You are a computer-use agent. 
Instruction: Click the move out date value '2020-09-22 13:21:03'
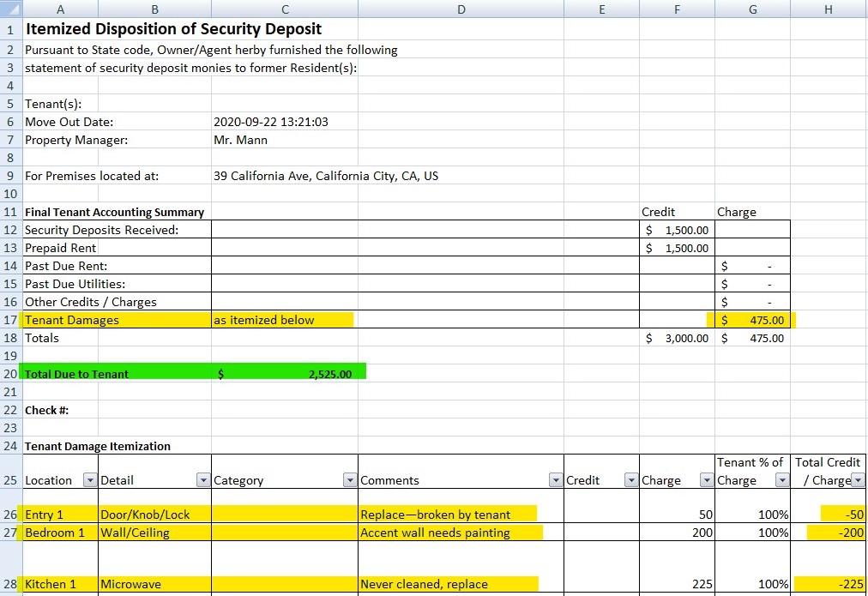click(271, 122)
